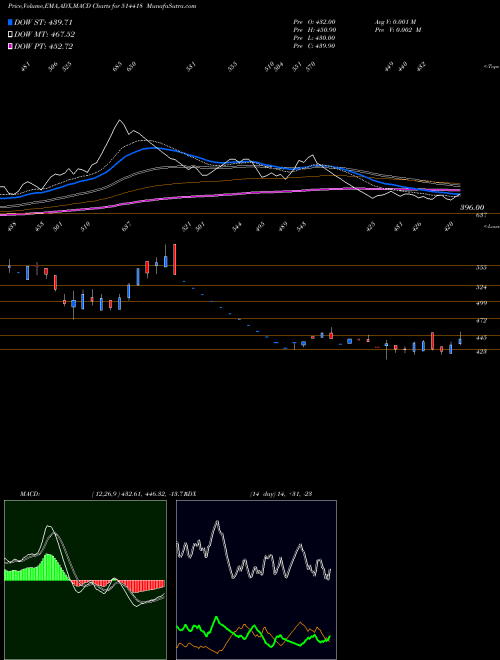The width and height of the screenshot is (500, 660).
Task: Click the 428 price axis label
Action: click(x=481, y=351)
